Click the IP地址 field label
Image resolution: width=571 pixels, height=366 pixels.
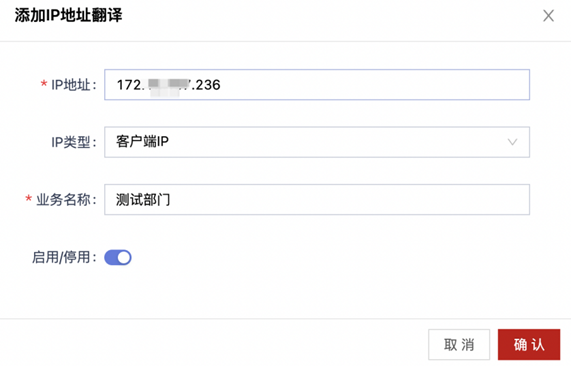pos(74,85)
